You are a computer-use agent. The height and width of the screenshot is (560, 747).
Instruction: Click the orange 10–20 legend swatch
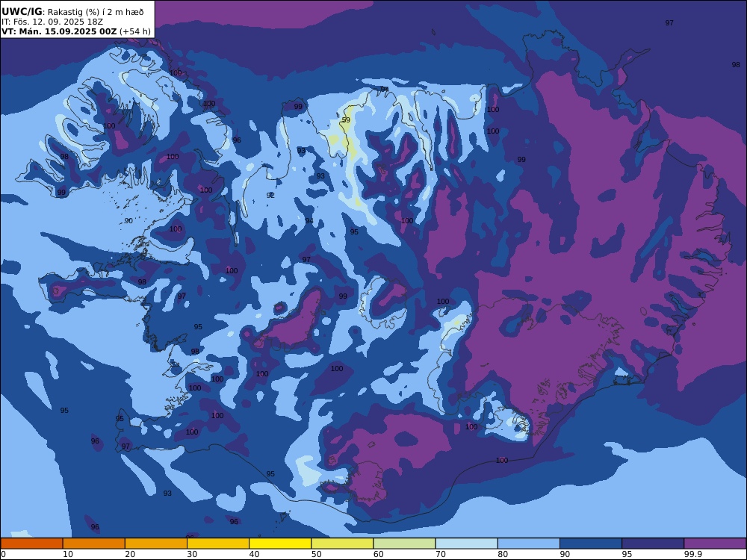94,544
